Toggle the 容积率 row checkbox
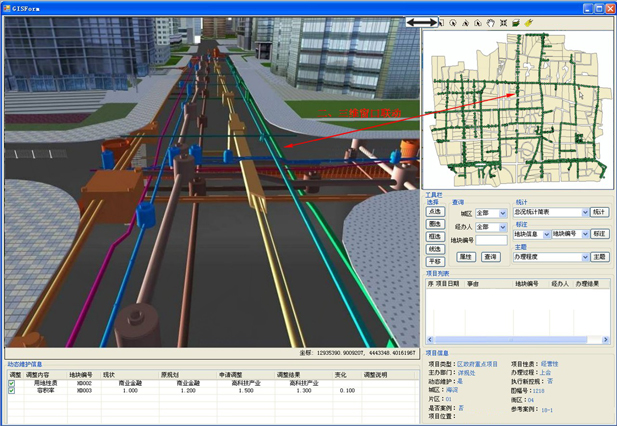The height and width of the screenshot is (426, 617). [12, 391]
